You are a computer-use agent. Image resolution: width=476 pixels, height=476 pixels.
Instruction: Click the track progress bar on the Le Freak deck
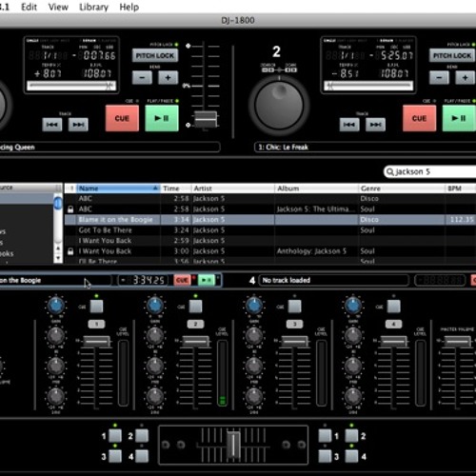coord(368,86)
